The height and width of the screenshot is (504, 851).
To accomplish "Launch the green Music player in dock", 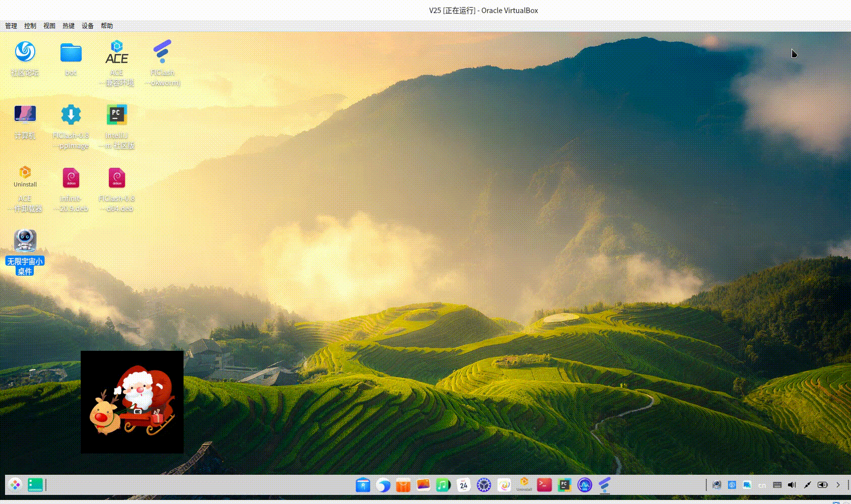I will tap(443, 485).
